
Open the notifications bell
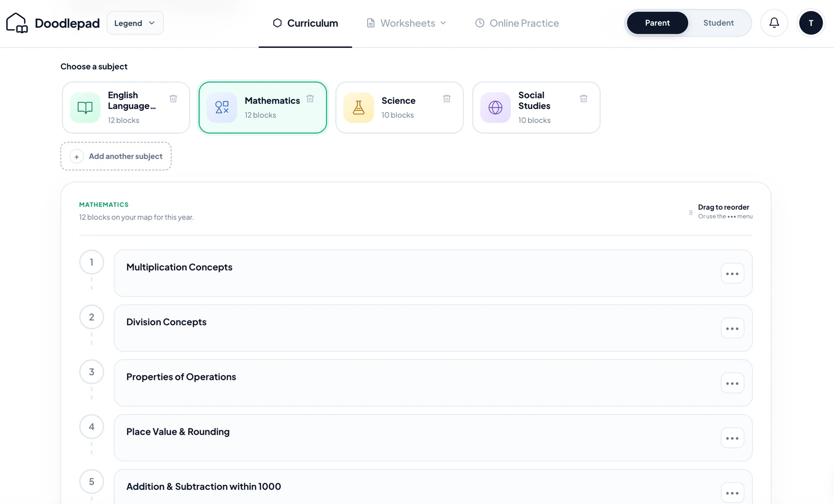pyautogui.click(x=774, y=23)
